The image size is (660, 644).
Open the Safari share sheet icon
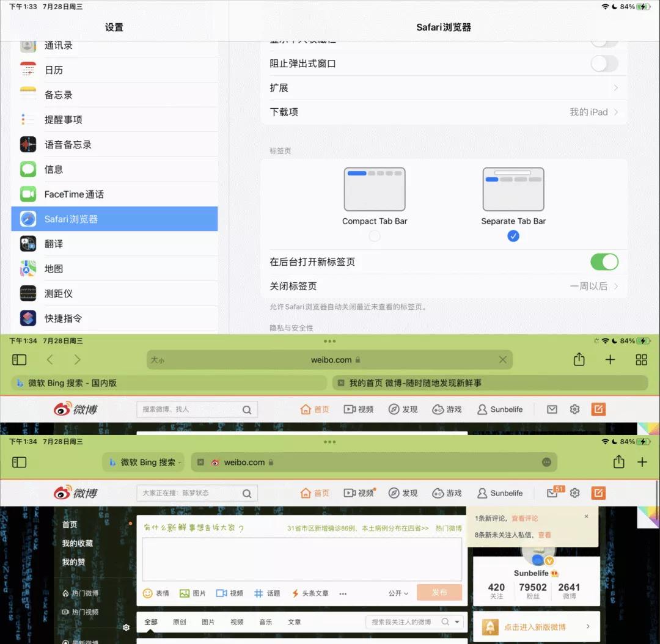pos(579,359)
